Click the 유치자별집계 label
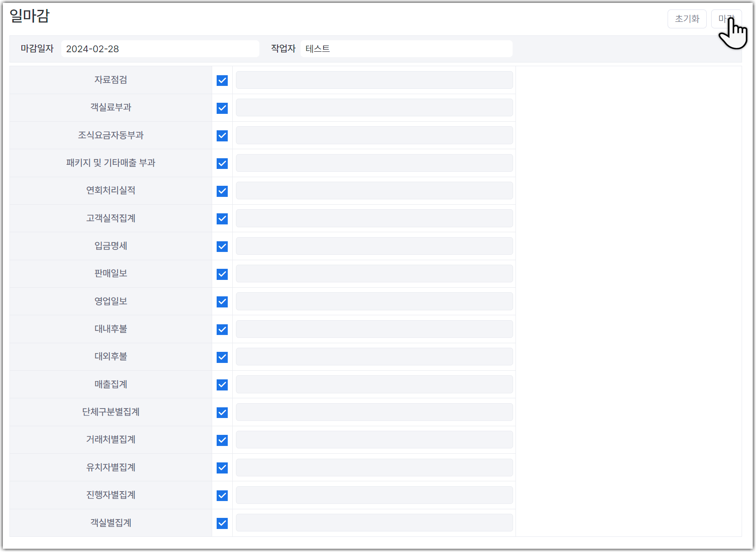The height and width of the screenshot is (552, 756). 111,467
